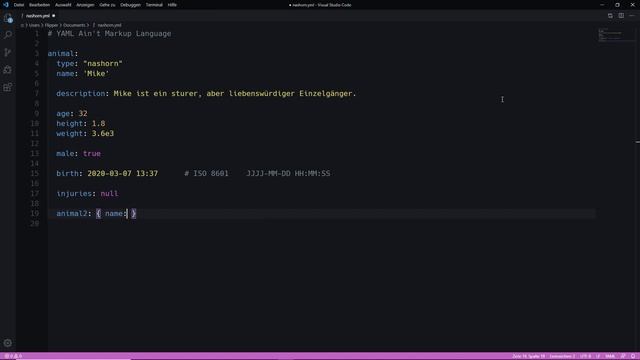Open the More Actions ellipsis menu
This screenshot has width=640, height=360.
pyautogui.click(x=632, y=16)
